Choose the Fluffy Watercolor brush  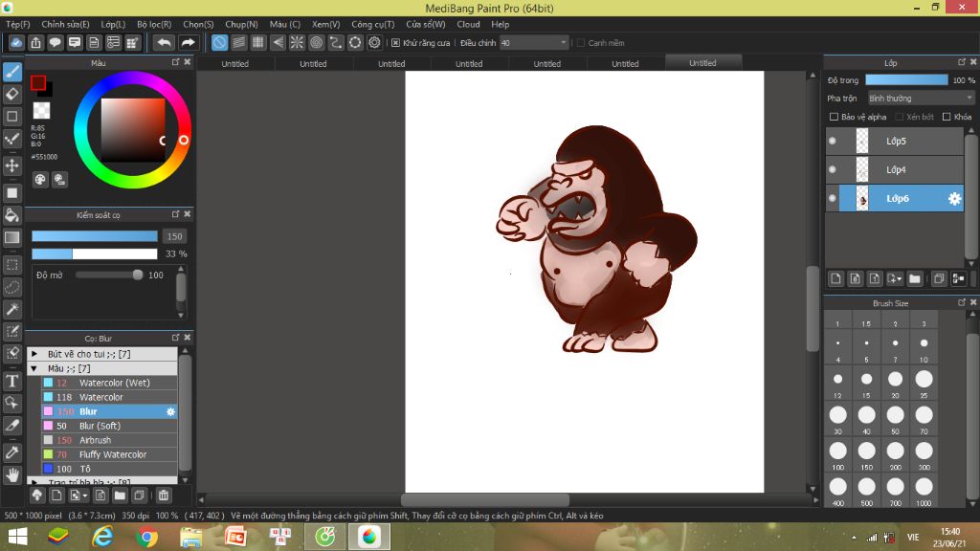(109, 454)
